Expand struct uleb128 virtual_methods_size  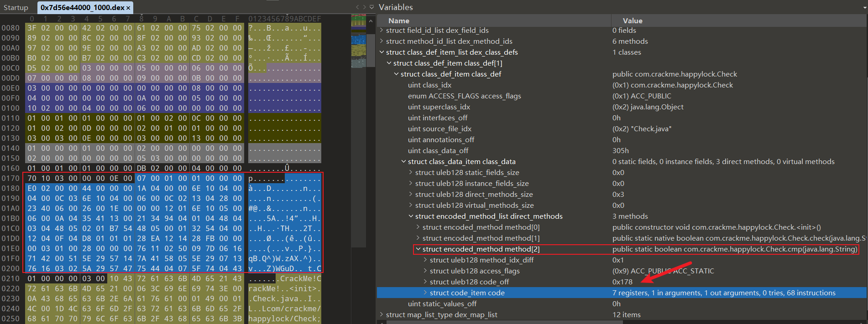tap(411, 205)
